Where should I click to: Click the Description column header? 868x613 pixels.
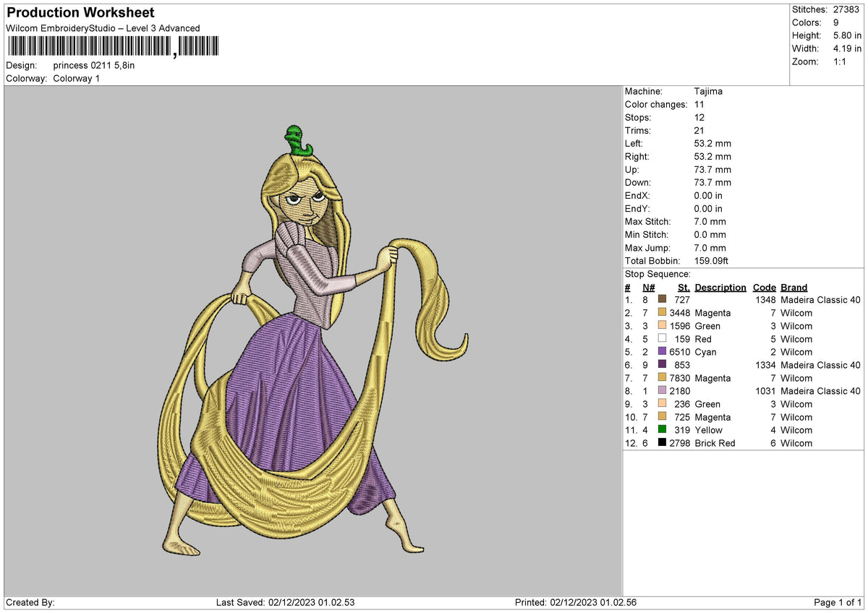coord(720,287)
